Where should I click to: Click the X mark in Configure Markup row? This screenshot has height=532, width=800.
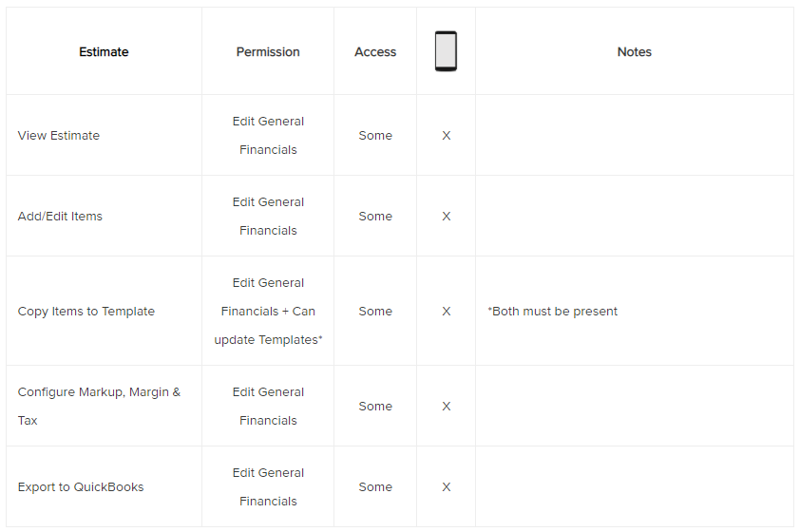[x=447, y=407]
